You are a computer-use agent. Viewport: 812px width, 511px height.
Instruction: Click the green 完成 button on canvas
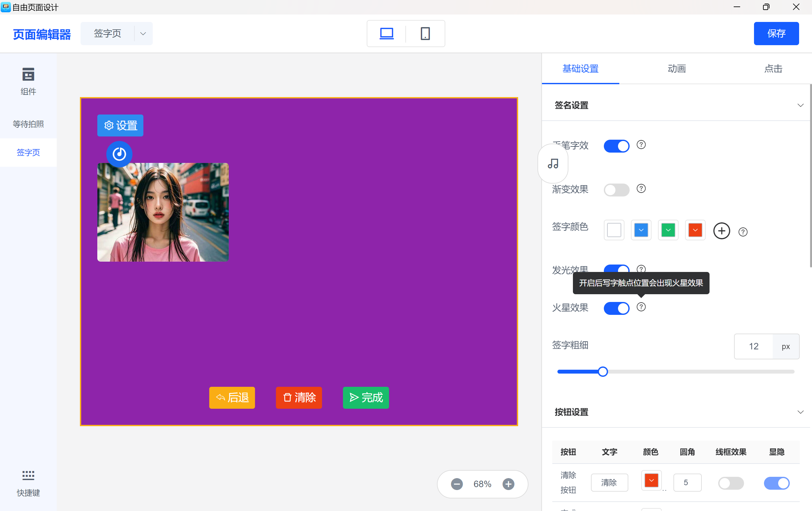[365, 397]
